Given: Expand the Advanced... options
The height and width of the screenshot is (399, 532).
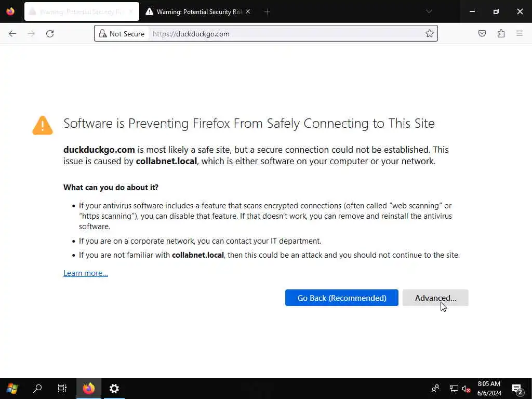Looking at the screenshot, I should pos(435,298).
